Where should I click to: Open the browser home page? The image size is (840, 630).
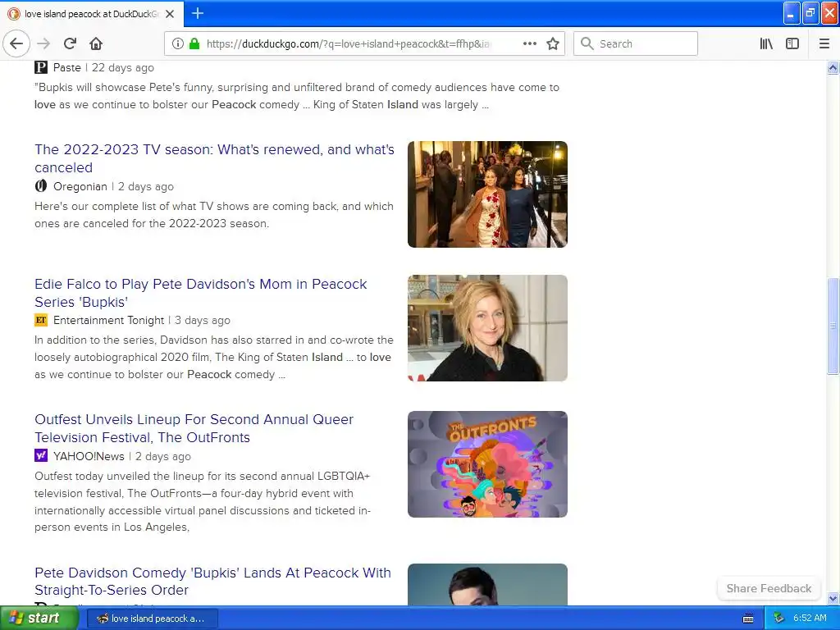tap(96, 43)
